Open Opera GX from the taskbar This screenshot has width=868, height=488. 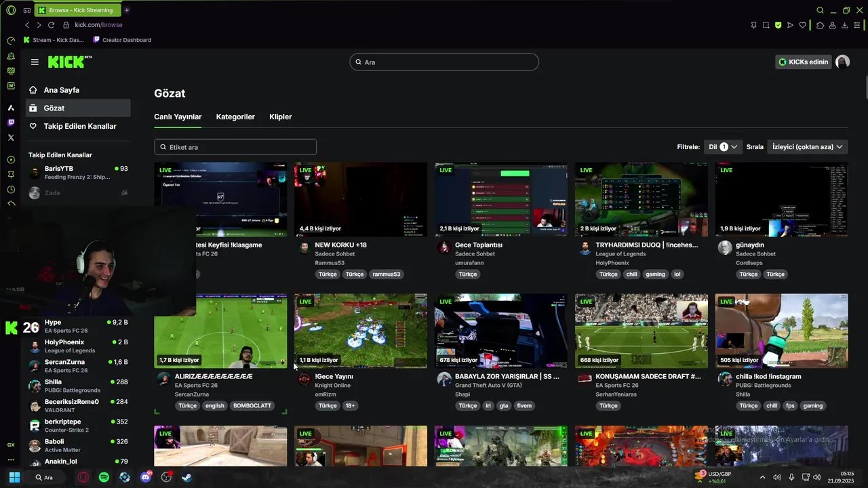(x=83, y=477)
